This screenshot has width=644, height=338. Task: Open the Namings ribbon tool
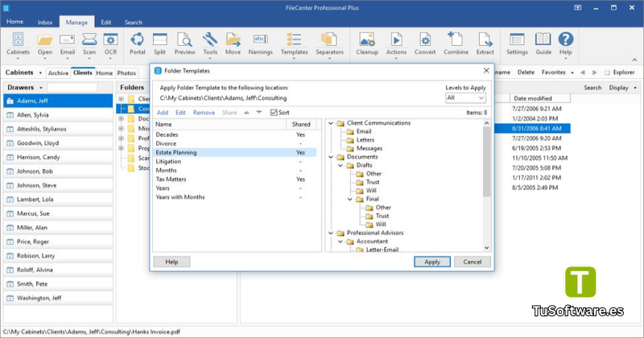(260, 44)
